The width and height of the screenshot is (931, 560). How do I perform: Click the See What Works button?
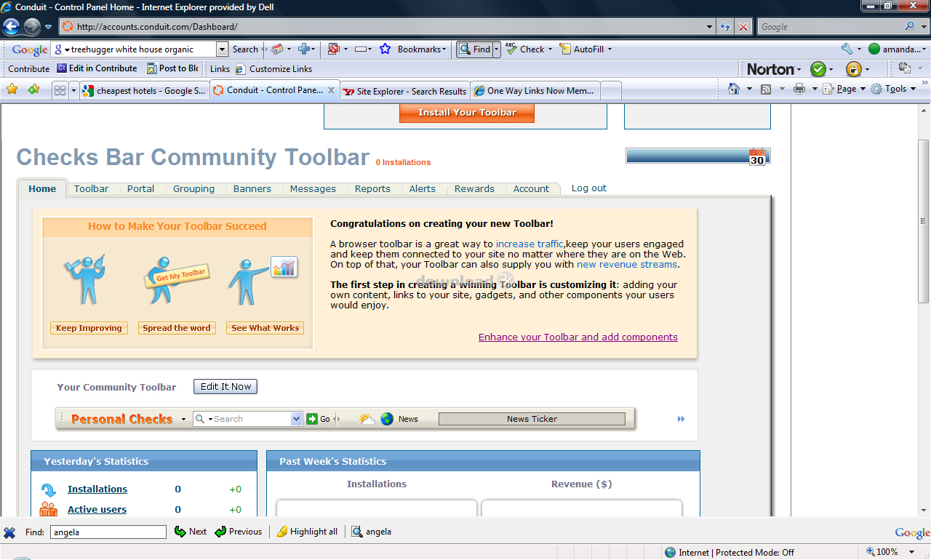[x=265, y=328]
